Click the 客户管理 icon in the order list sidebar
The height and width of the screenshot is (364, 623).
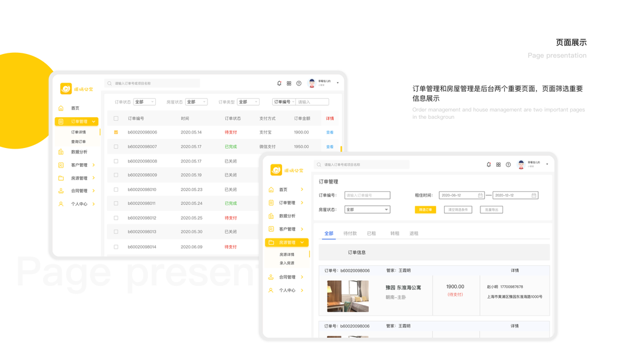click(x=61, y=165)
